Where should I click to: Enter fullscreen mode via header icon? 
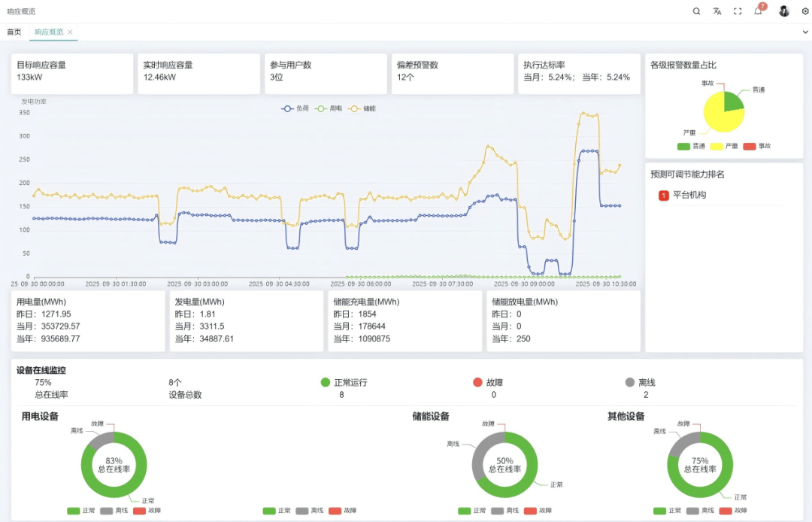tap(738, 11)
